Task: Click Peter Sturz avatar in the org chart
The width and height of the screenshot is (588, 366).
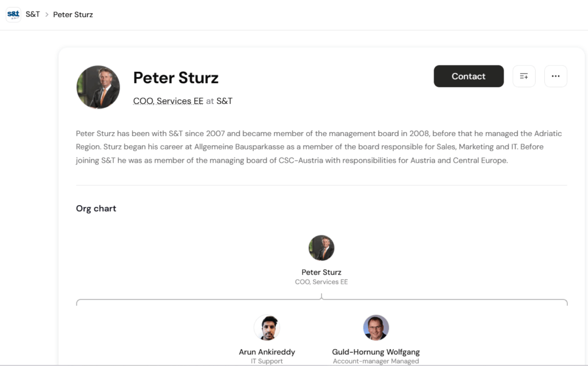Action: point(322,248)
